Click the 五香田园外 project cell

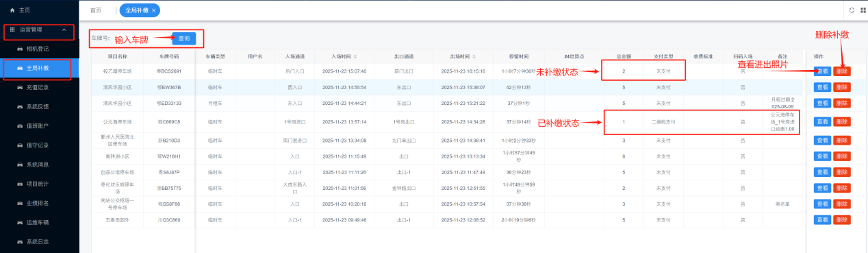coord(118,220)
